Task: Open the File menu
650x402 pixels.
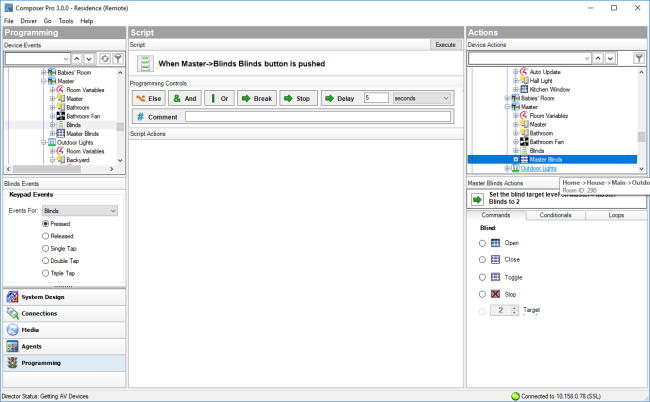Action: (x=9, y=21)
